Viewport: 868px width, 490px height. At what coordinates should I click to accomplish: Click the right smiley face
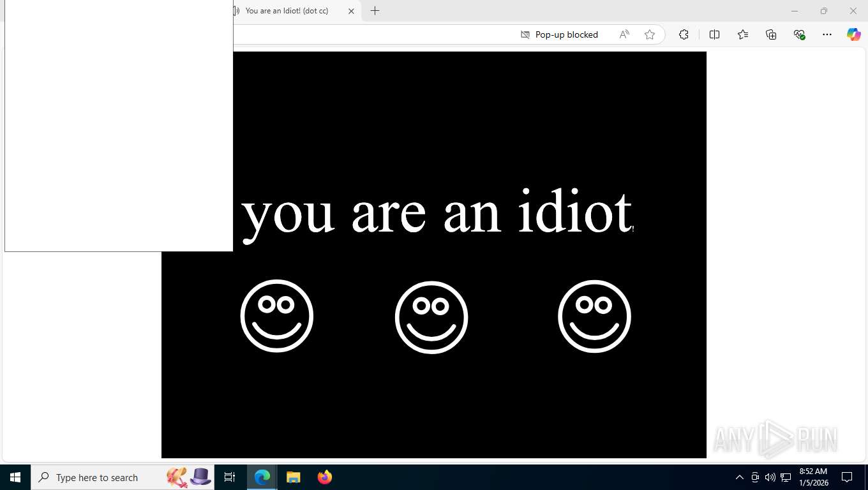(594, 316)
